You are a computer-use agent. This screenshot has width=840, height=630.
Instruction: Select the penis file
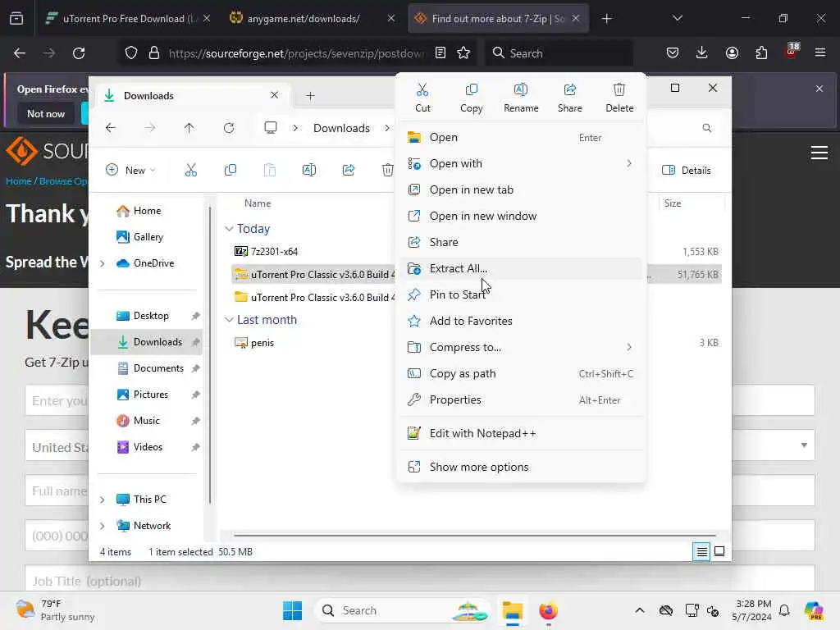(254, 343)
